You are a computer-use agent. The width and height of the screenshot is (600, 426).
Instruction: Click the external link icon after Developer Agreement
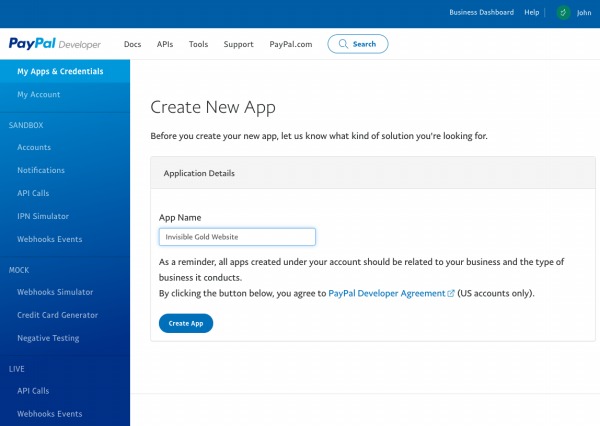tap(451, 294)
